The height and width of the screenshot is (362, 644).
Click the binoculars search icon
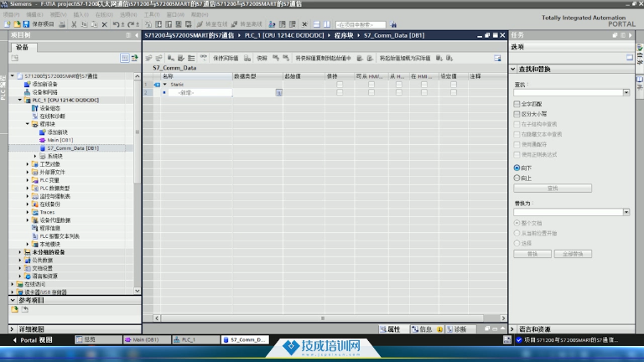[x=393, y=24]
